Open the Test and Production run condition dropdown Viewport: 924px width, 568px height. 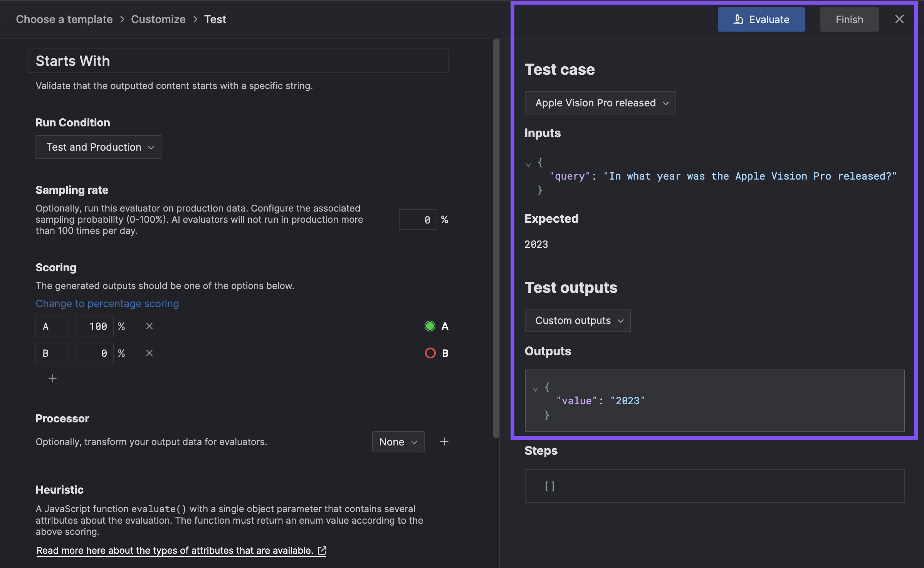pyautogui.click(x=98, y=147)
